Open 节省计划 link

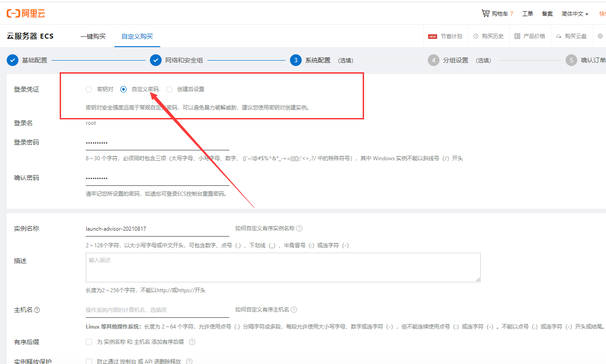coord(451,36)
